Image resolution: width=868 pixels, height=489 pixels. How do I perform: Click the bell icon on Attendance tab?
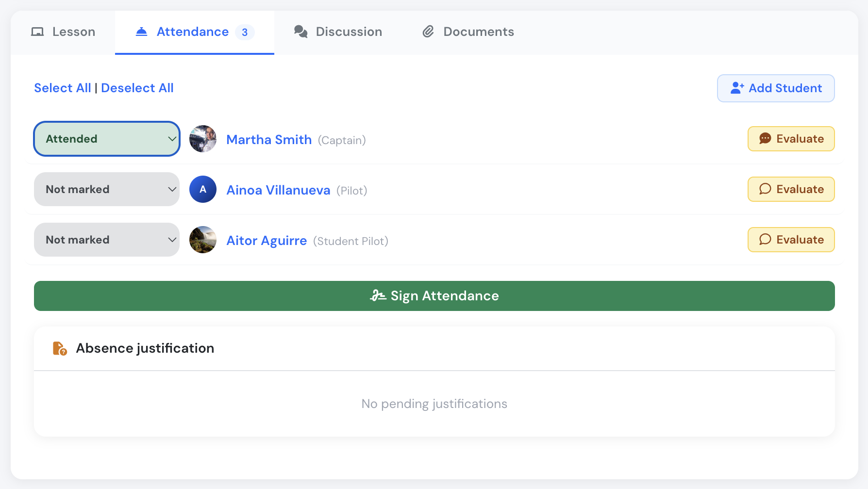point(141,32)
